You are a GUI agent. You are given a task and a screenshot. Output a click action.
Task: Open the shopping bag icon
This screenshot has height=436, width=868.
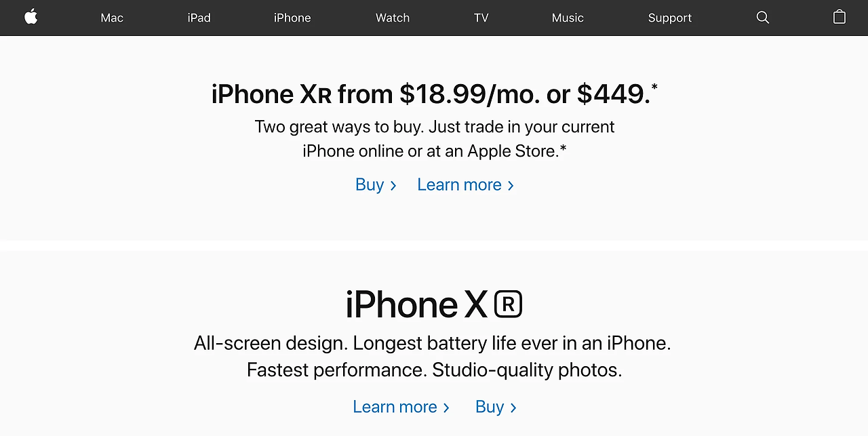click(839, 18)
